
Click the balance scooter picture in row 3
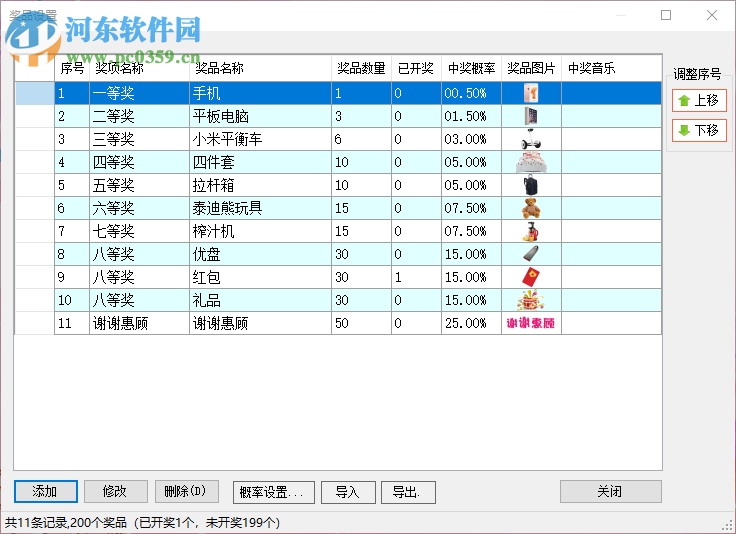[531, 139]
